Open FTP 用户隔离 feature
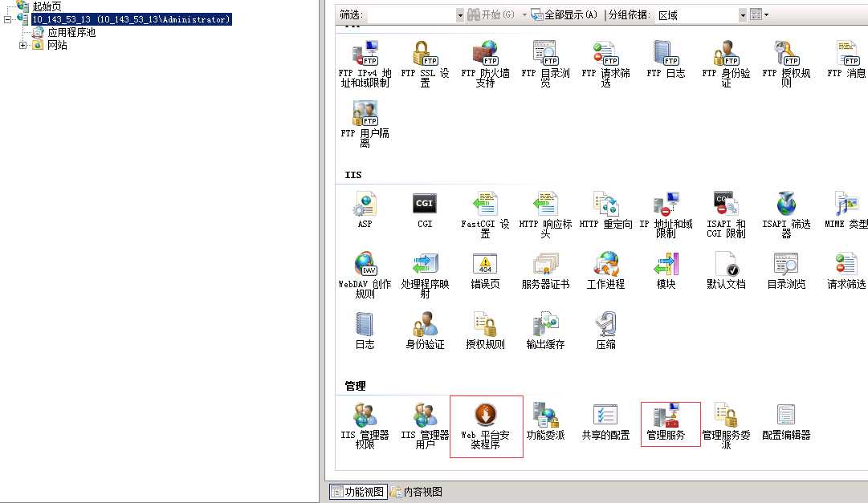 point(365,124)
